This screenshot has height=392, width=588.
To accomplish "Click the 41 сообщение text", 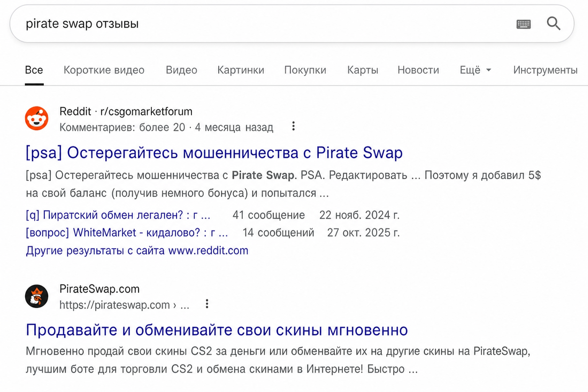I will click(269, 215).
